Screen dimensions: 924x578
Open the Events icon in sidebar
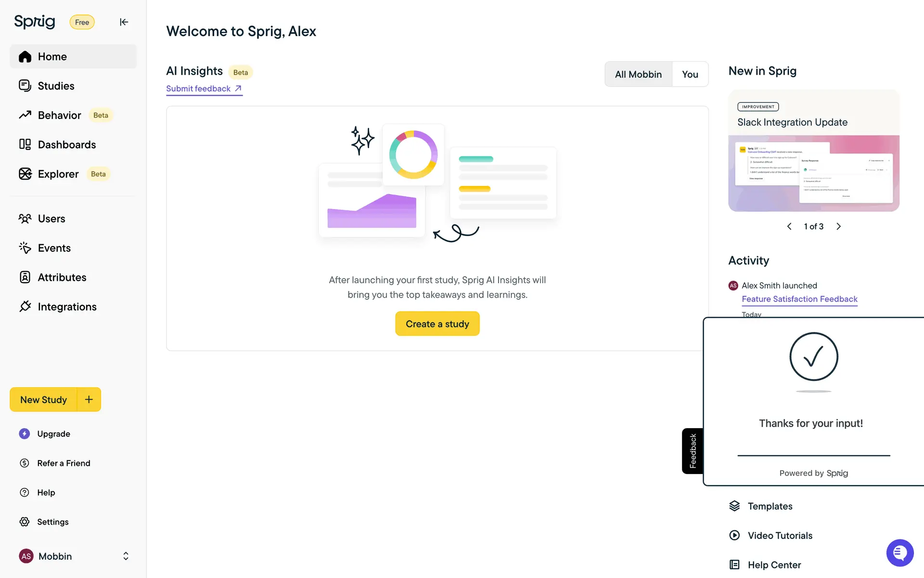25,248
